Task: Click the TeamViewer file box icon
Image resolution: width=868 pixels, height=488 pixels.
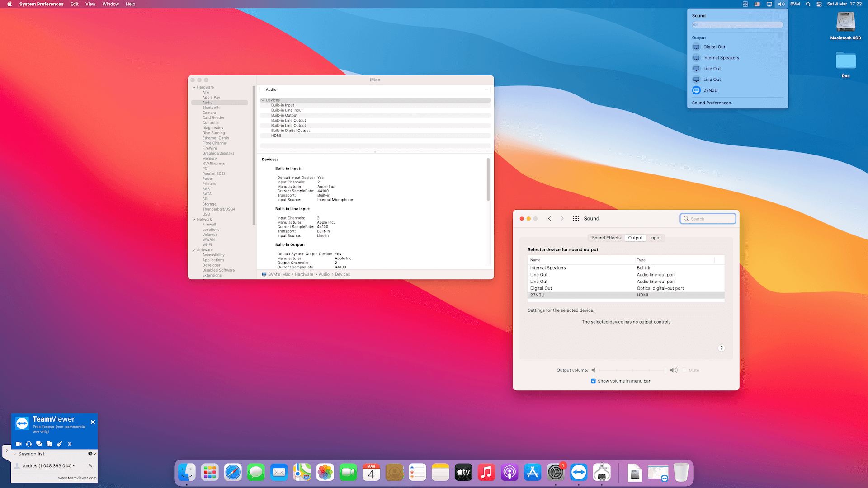Action: [x=49, y=444]
